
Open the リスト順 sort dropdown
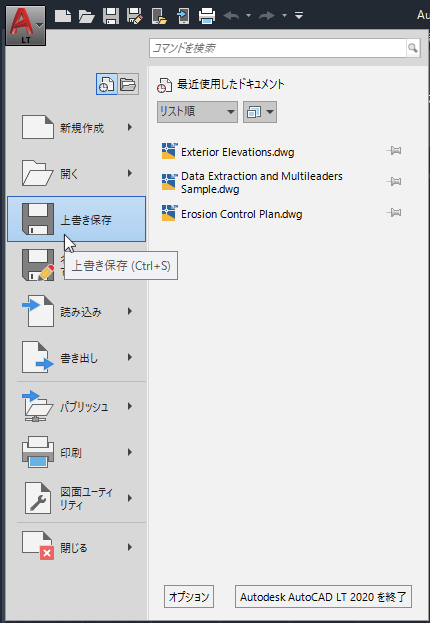(x=197, y=112)
